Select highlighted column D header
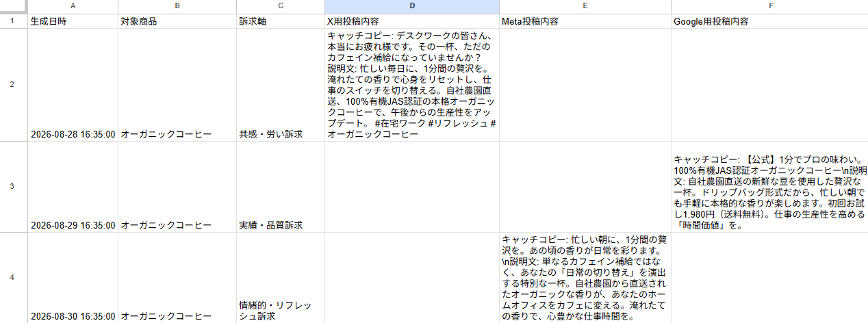This screenshot has width=868, height=323. click(411, 6)
